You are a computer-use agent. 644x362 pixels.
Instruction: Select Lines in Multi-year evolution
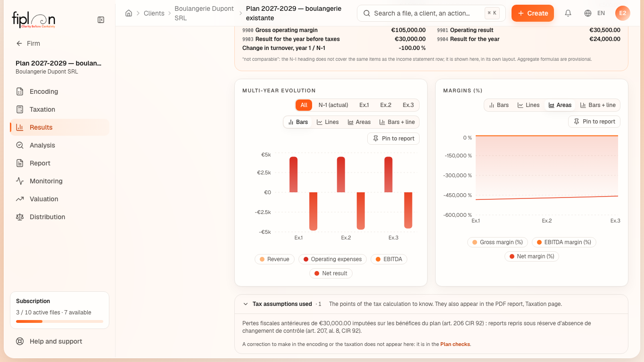click(x=328, y=122)
